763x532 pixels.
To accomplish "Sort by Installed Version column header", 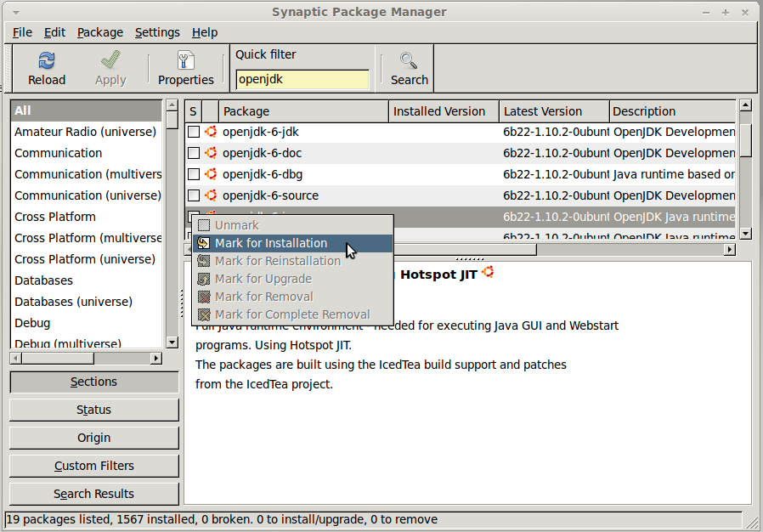I will (444, 111).
